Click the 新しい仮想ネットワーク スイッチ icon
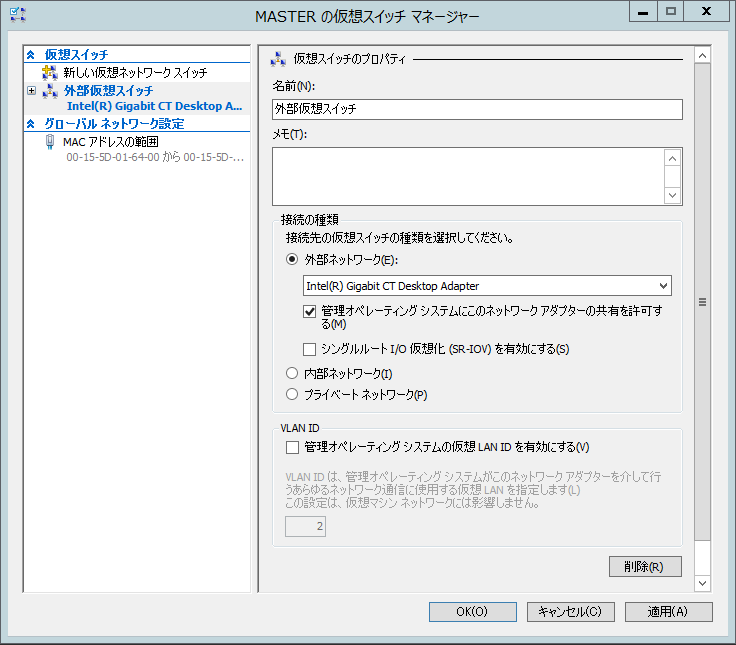The width and height of the screenshot is (736, 645). coord(49,73)
